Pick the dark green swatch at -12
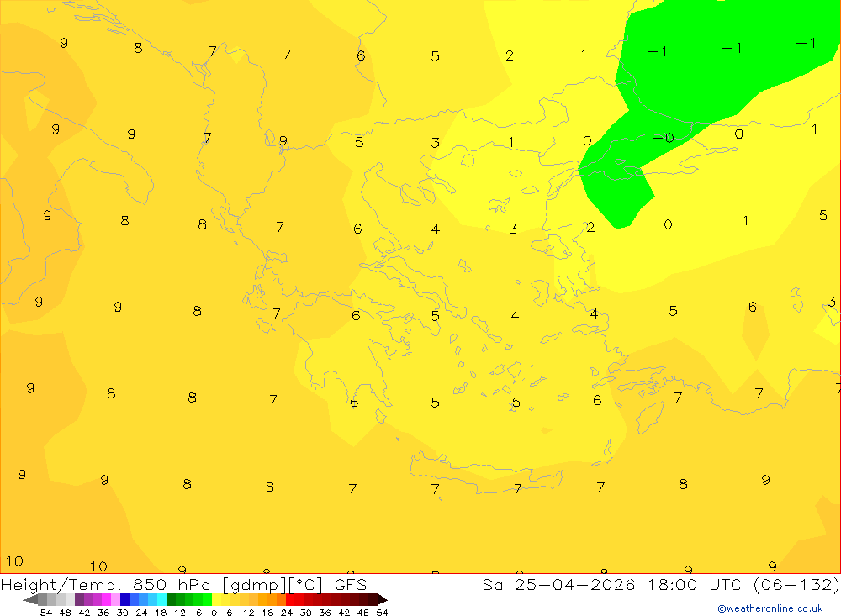 pos(171,599)
